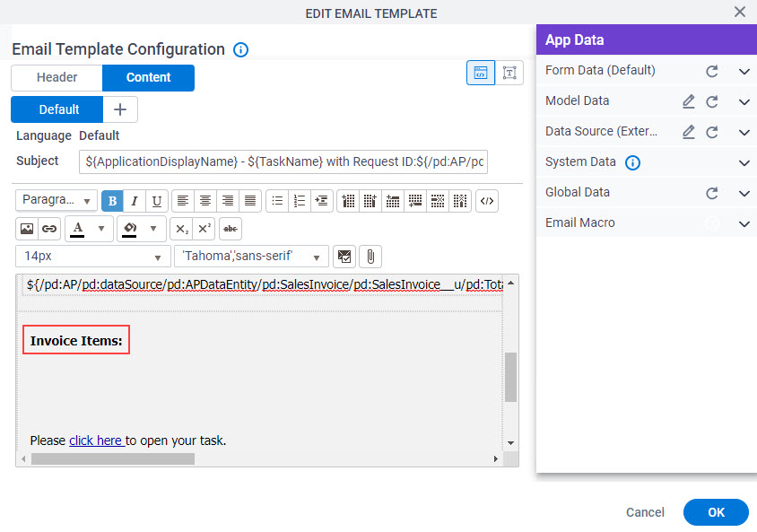Toggle subscript formatting

click(x=181, y=229)
